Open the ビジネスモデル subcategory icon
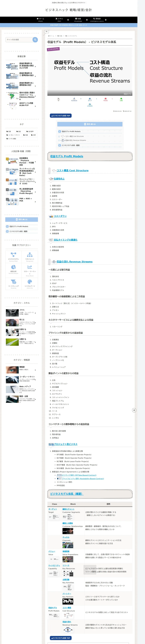145x644 pixels. (x=13, y=257)
